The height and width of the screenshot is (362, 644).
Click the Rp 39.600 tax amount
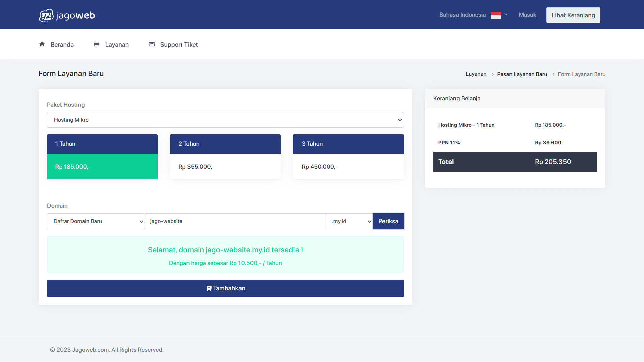(548, 143)
